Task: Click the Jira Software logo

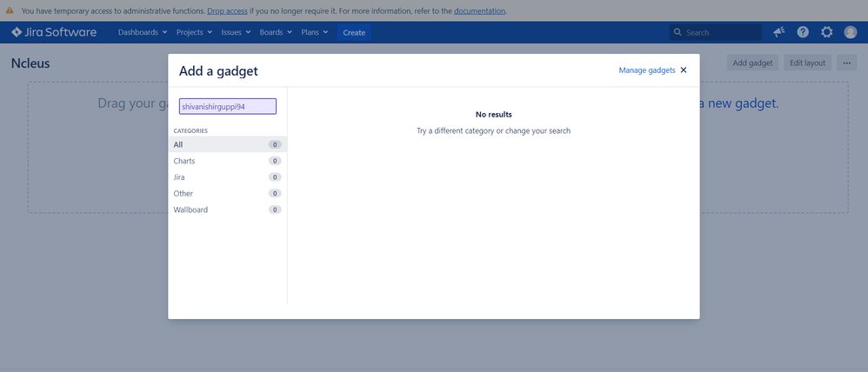Action: click(54, 32)
